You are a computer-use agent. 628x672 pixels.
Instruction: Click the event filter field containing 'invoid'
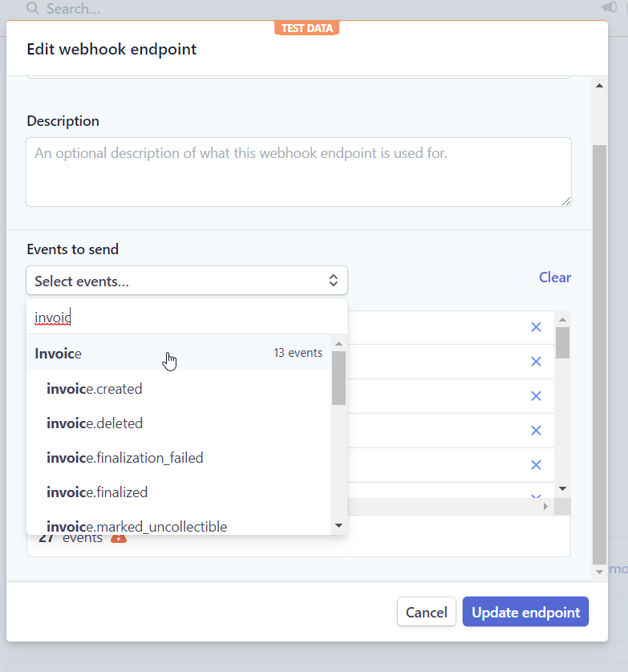pyautogui.click(x=186, y=318)
